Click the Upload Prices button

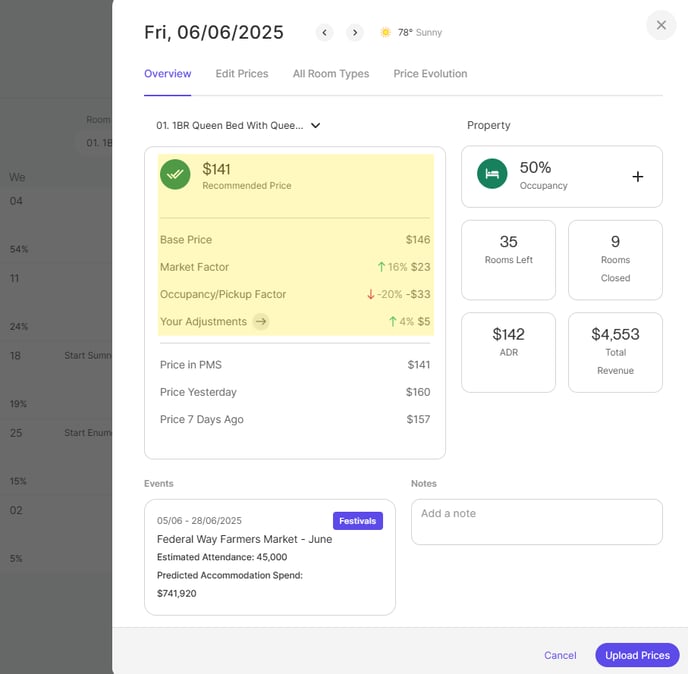tap(637, 655)
